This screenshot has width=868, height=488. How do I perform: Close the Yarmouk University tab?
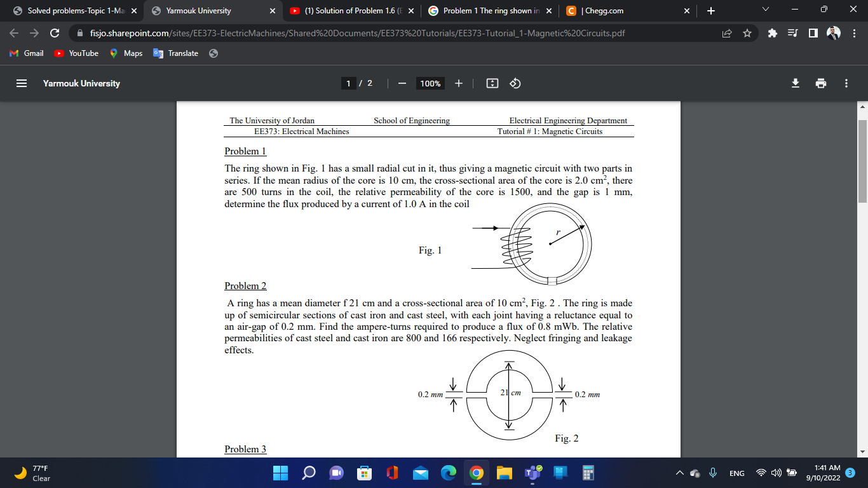(273, 11)
